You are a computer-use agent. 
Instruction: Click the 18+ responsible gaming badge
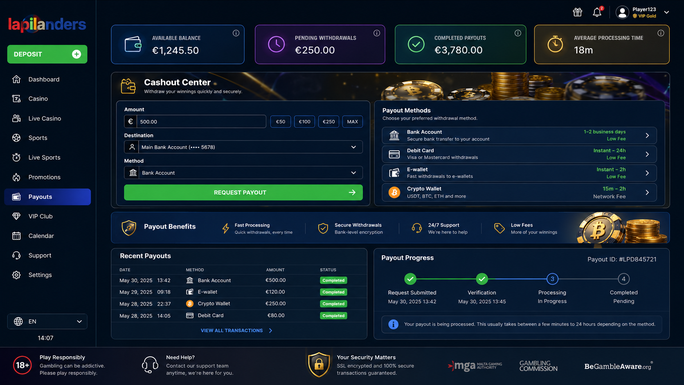click(22, 365)
